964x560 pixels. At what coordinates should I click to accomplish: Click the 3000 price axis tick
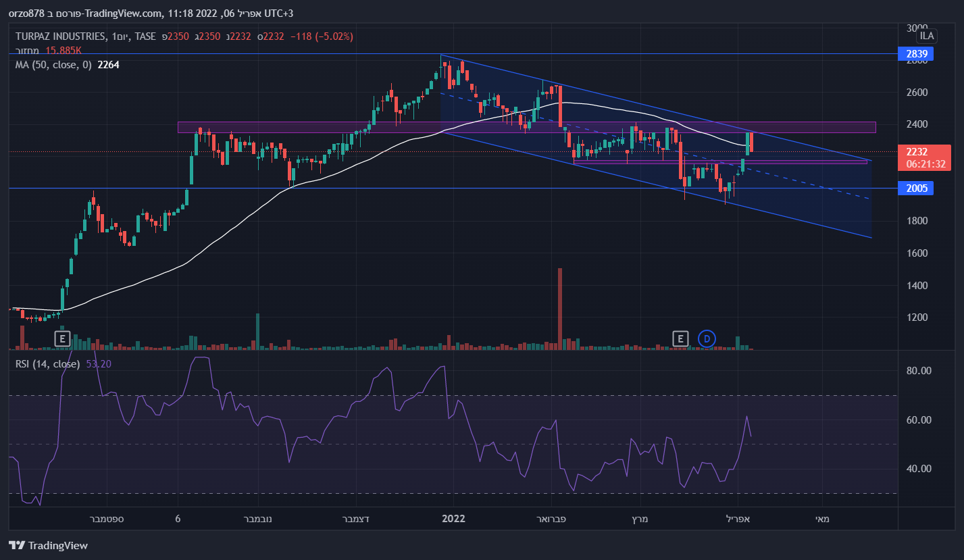(x=917, y=28)
